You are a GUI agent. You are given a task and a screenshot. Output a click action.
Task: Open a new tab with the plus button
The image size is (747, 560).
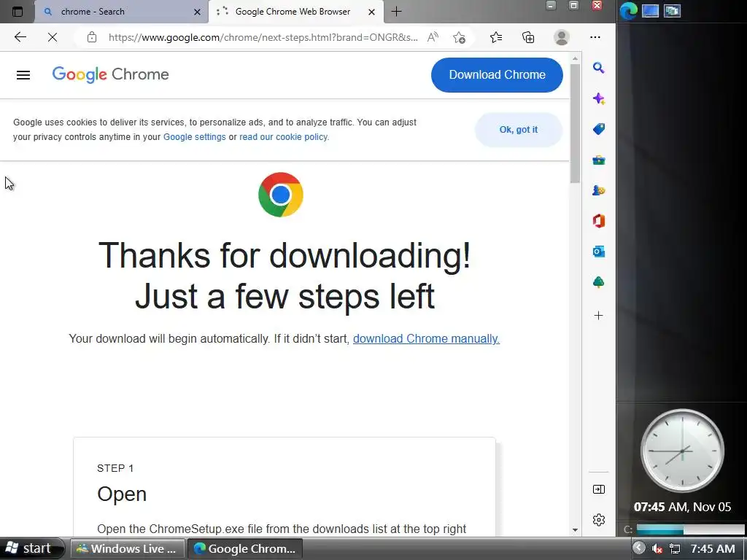396,12
